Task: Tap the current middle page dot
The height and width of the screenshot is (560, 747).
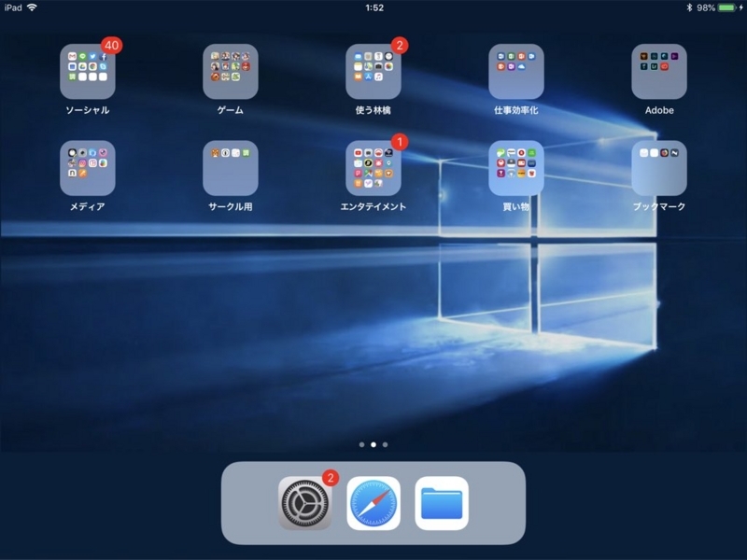Action: tap(373, 445)
